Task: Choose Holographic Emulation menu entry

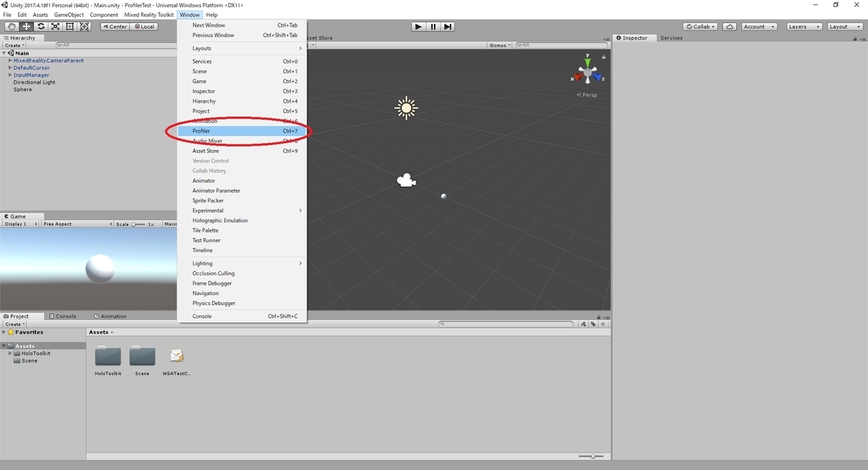Action: (x=242, y=221)
